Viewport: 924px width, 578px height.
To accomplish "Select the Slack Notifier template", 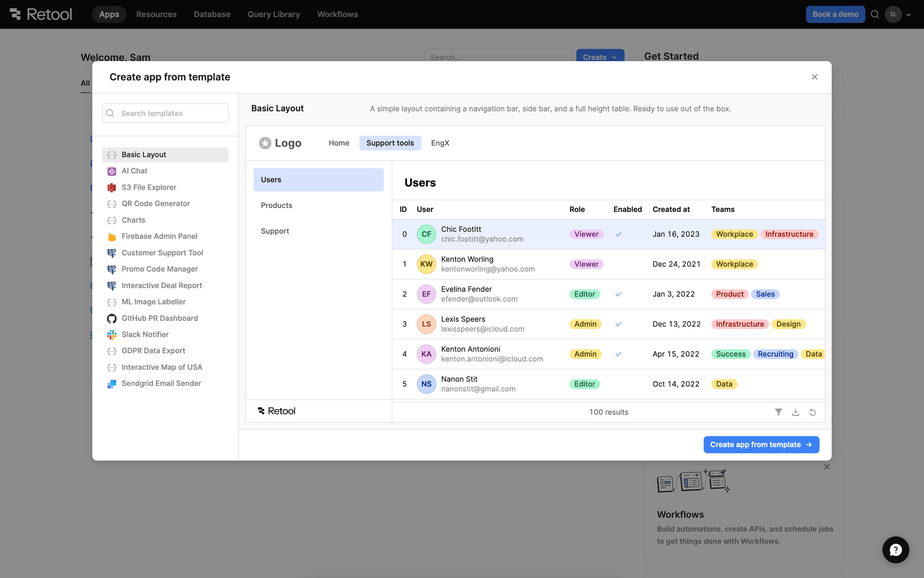I will 165,335.
